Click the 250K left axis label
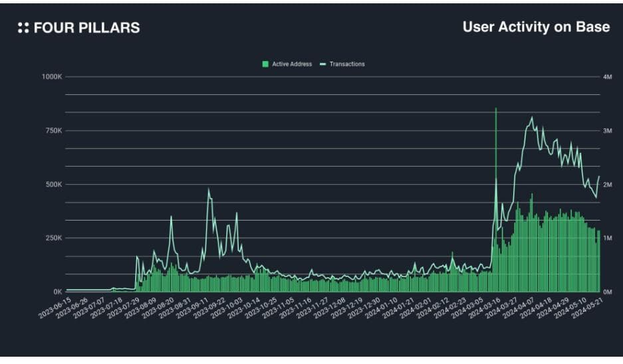The height and width of the screenshot is (364, 623). (x=53, y=238)
